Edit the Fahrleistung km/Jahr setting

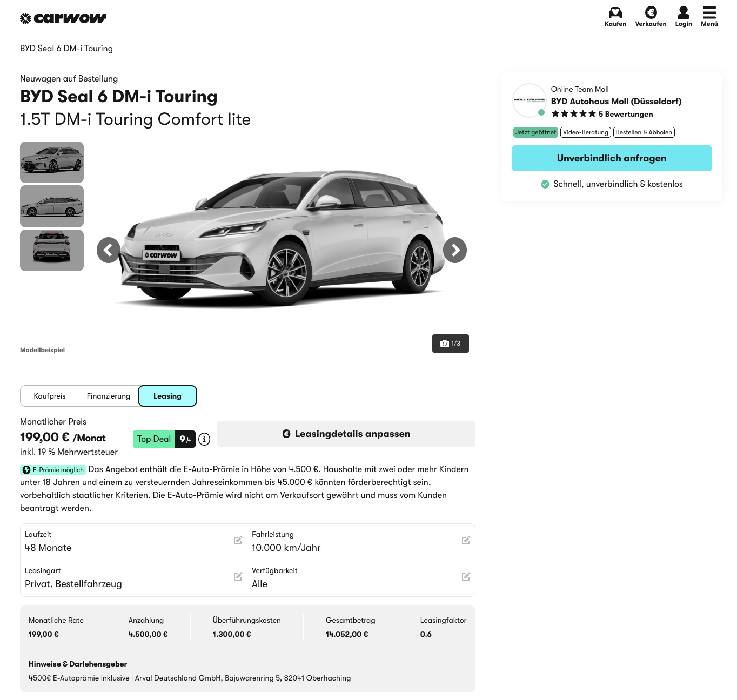point(466,541)
